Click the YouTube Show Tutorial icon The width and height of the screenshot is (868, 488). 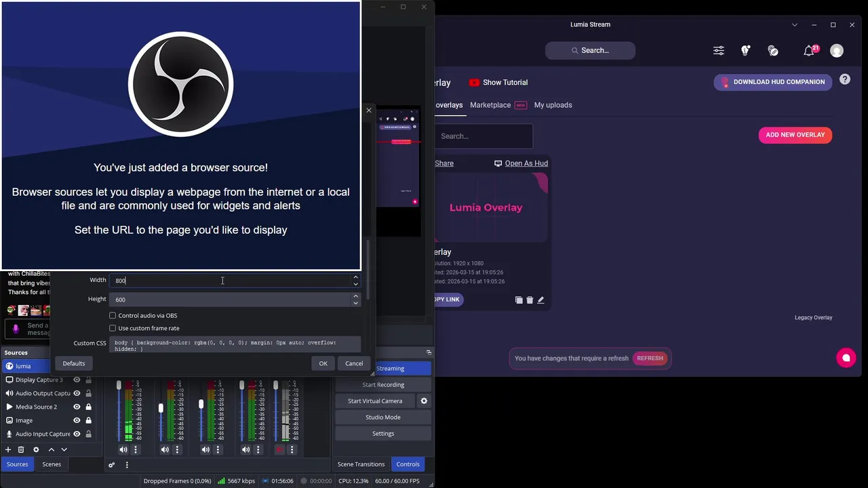[474, 83]
